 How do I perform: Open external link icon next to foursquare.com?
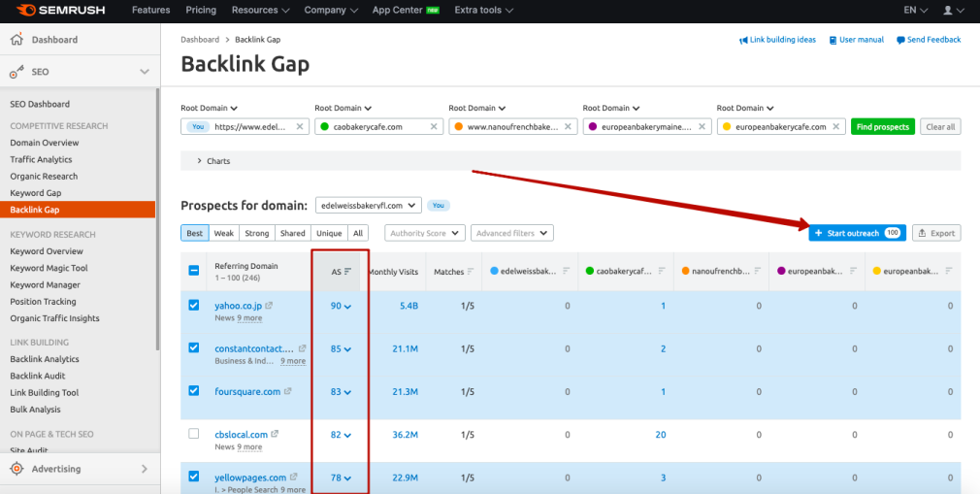click(288, 392)
